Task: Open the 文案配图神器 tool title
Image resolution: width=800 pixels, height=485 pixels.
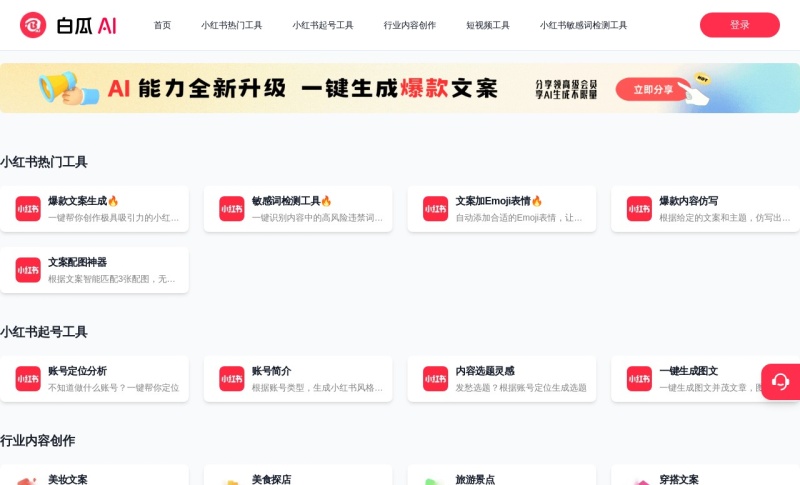Action: point(78,262)
